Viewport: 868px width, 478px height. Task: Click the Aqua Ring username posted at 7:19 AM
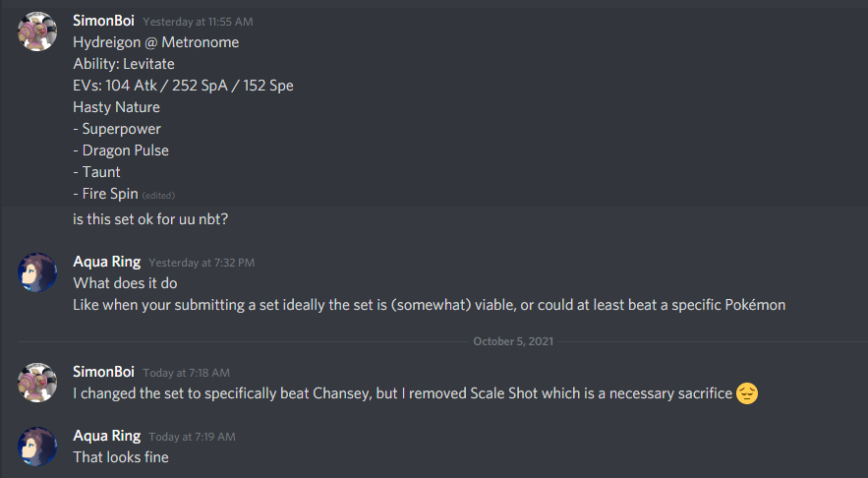pos(107,435)
